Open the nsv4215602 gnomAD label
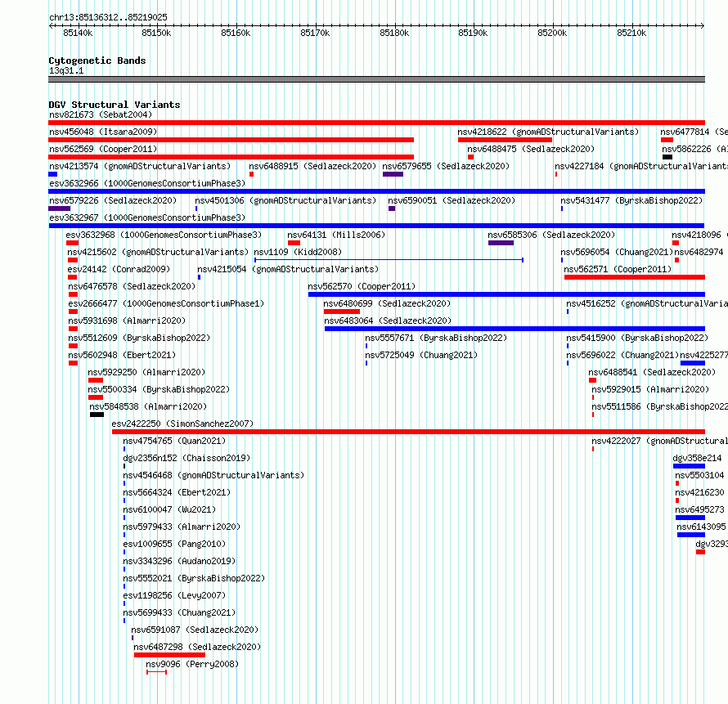This screenshot has width=728, height=704. tap(158, 252)
